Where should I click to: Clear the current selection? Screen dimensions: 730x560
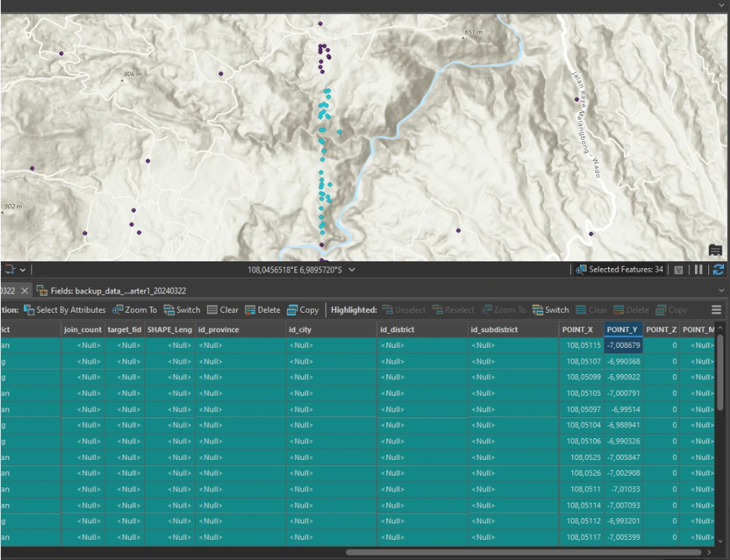(223, 310)
